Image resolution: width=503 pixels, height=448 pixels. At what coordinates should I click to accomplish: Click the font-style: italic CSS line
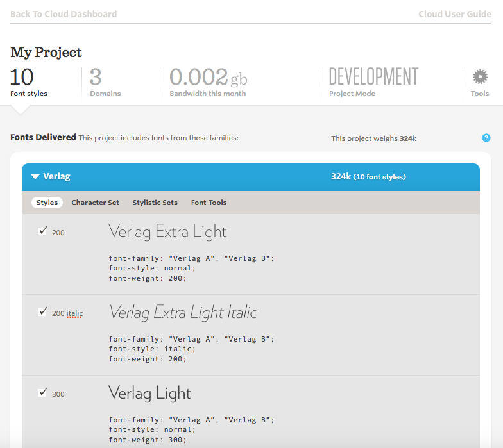[x=152, y=349]
